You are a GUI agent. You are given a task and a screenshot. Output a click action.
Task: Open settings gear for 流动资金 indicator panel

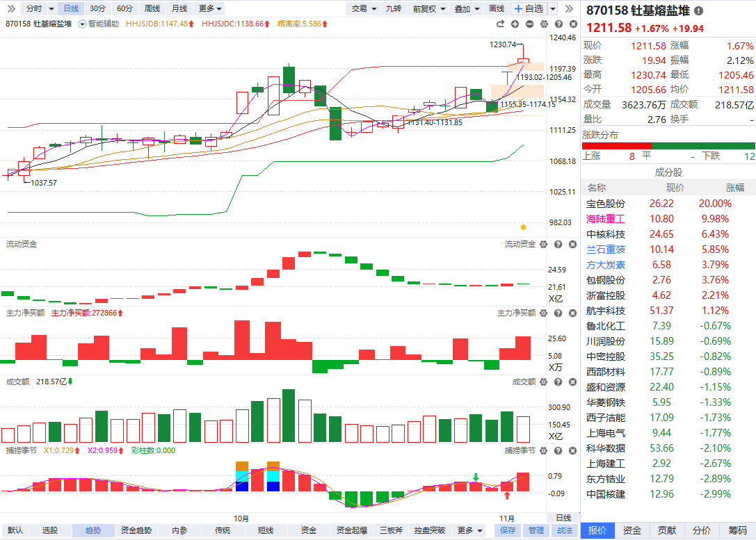pyautogui.click(x=542, y=245)
